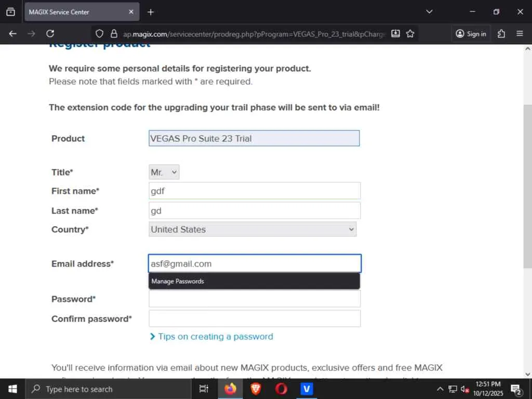Select the 'We require some personal details' heading

tap(180, 69)
